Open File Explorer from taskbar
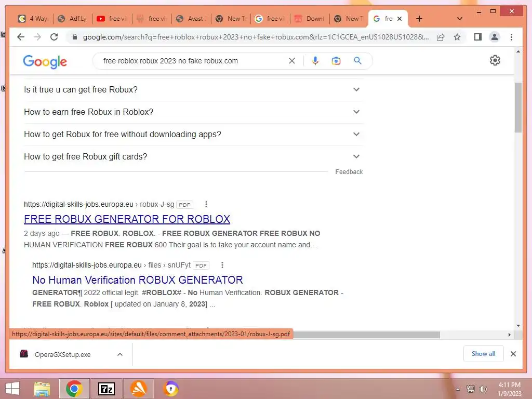The height and width of the screenshot is (399, 532). tap(42, 389)
